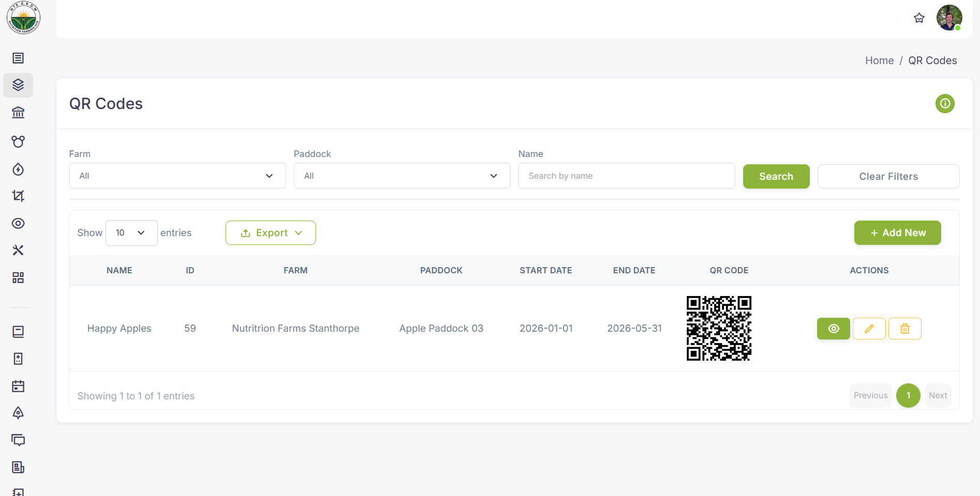Screen dimensions: 980x496
Task: Click the Apple Paddock 03 cell
Action: [441, 328]
